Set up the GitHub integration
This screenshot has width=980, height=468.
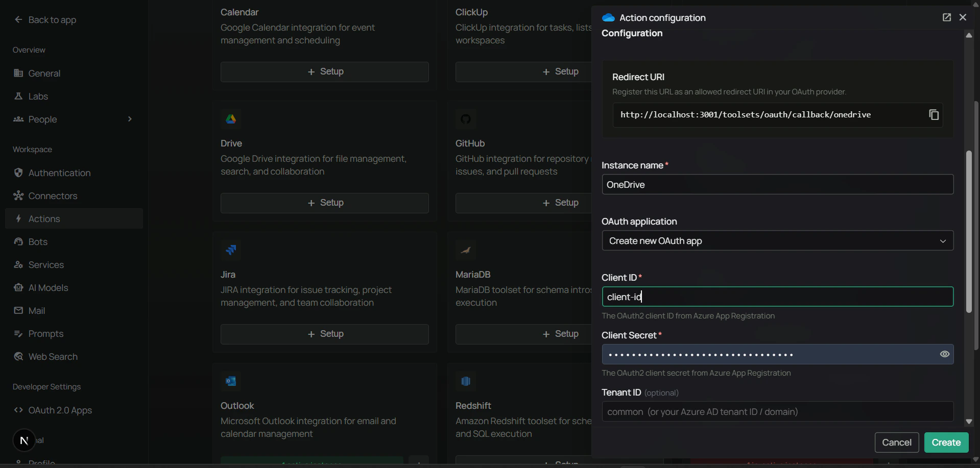[523, 203]
